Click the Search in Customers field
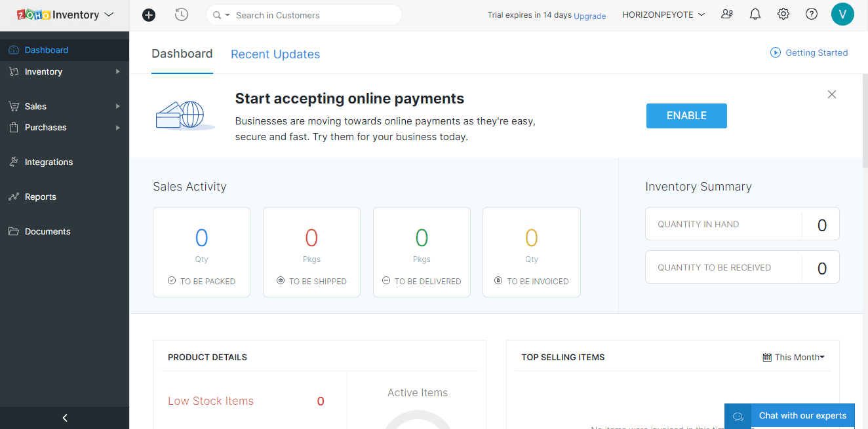This screenshot has height=429, width=868. 311,15
